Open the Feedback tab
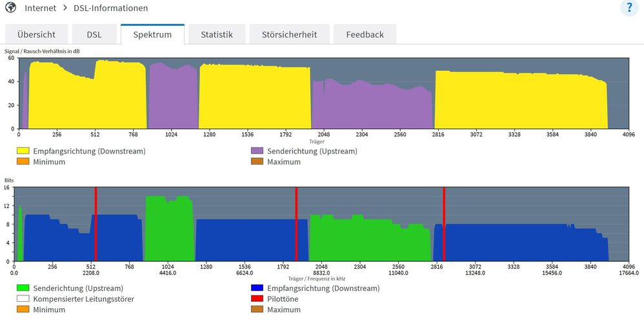 (x=365, y=34)
